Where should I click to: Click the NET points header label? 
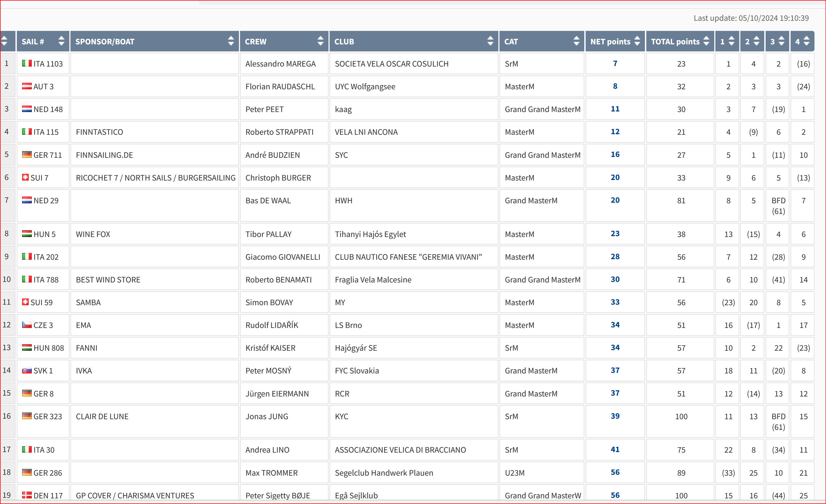[610, 42]
